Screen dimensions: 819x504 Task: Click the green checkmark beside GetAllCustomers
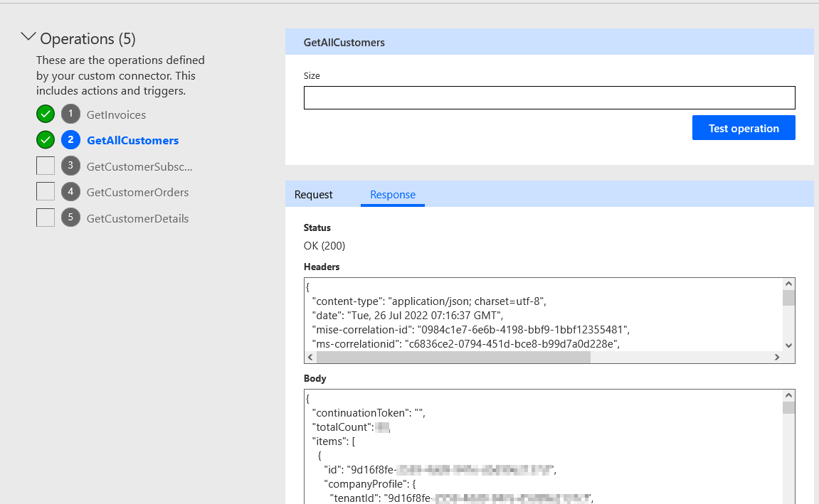46,140
